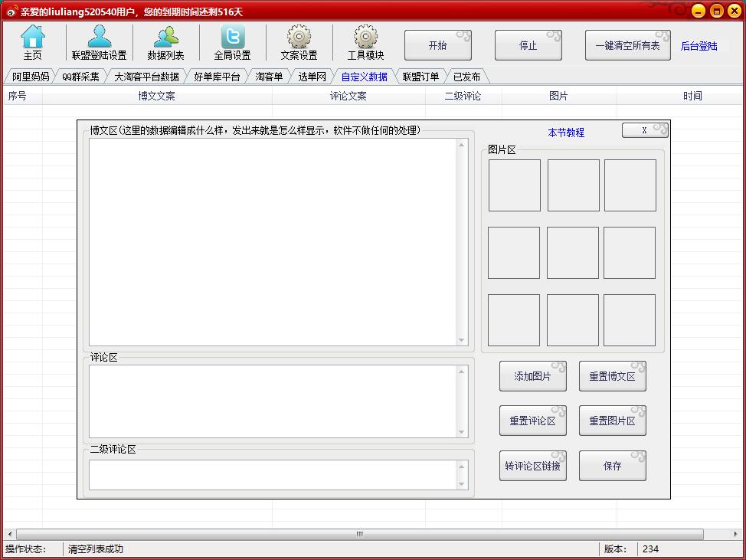Click inside the 评论区 text box

pyautogui.click(x=273, y=401)
